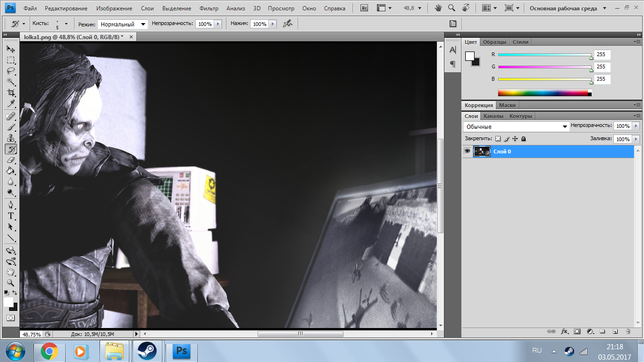Select the Eraser tool
This screenshot has width=644, height=362.
click(x=10, y=160)
